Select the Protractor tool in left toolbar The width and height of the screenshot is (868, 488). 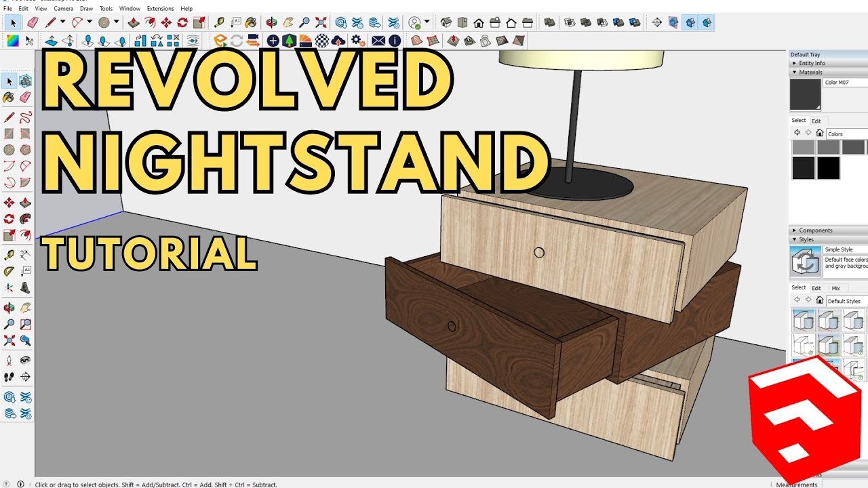tap(9, 271)
